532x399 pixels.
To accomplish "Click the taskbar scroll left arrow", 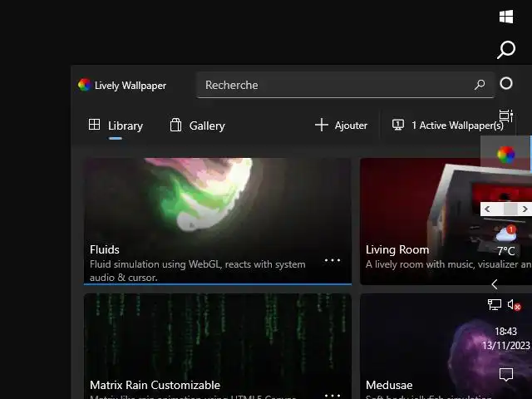I will pos(487,209).
